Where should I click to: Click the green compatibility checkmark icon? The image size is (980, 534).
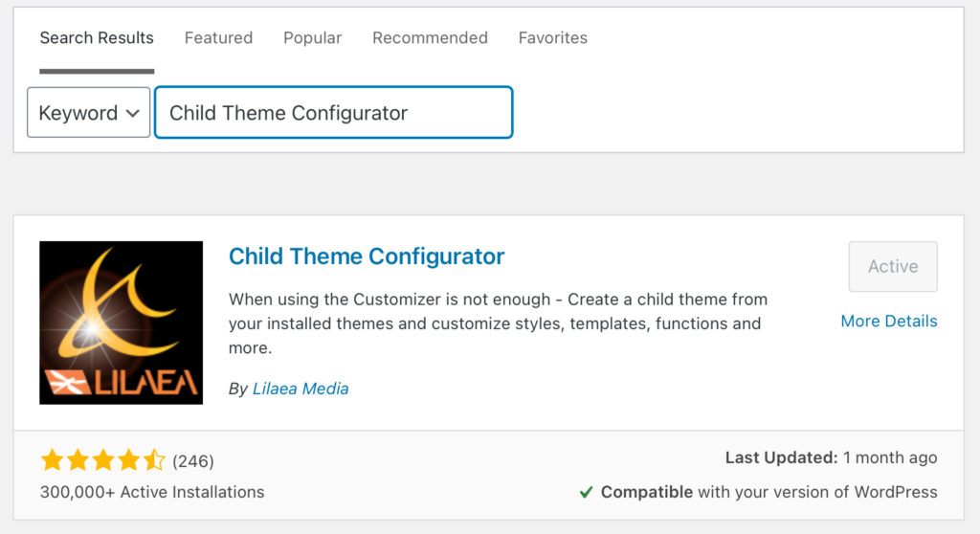pyautogui.click(x=586, y=493)
